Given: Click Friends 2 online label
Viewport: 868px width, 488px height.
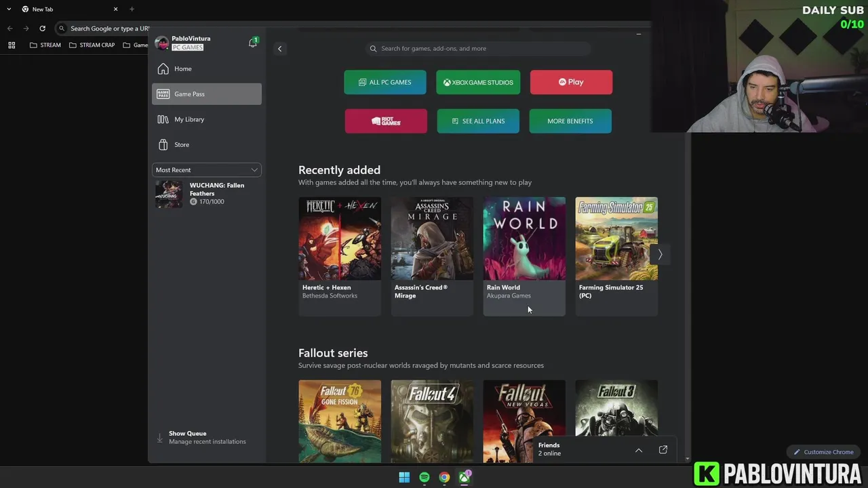Looking at the screenshot, I should click(x=549, y=449).
